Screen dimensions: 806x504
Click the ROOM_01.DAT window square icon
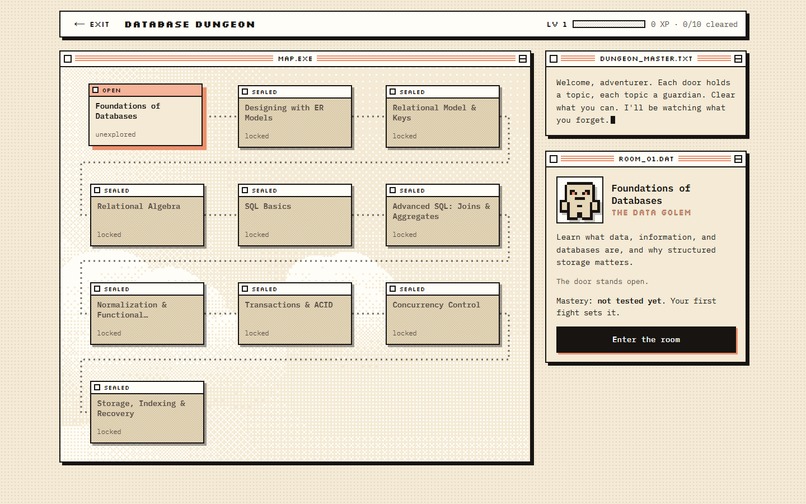[554, 159]
